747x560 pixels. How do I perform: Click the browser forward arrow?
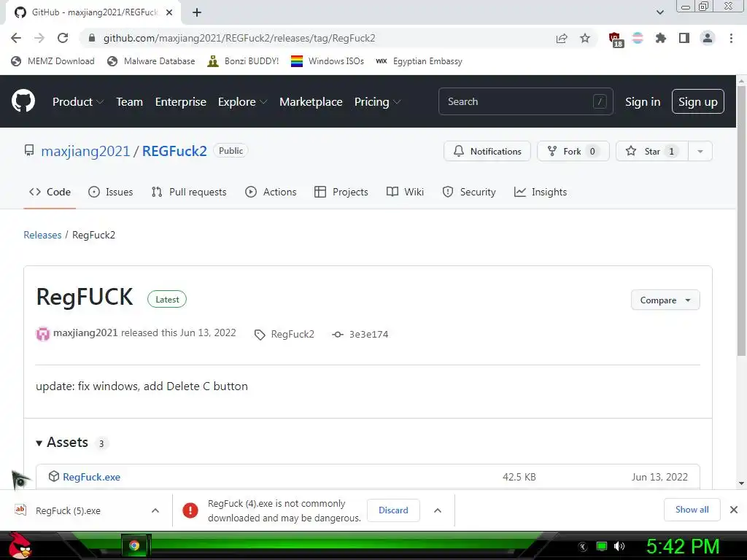[39, 38]
